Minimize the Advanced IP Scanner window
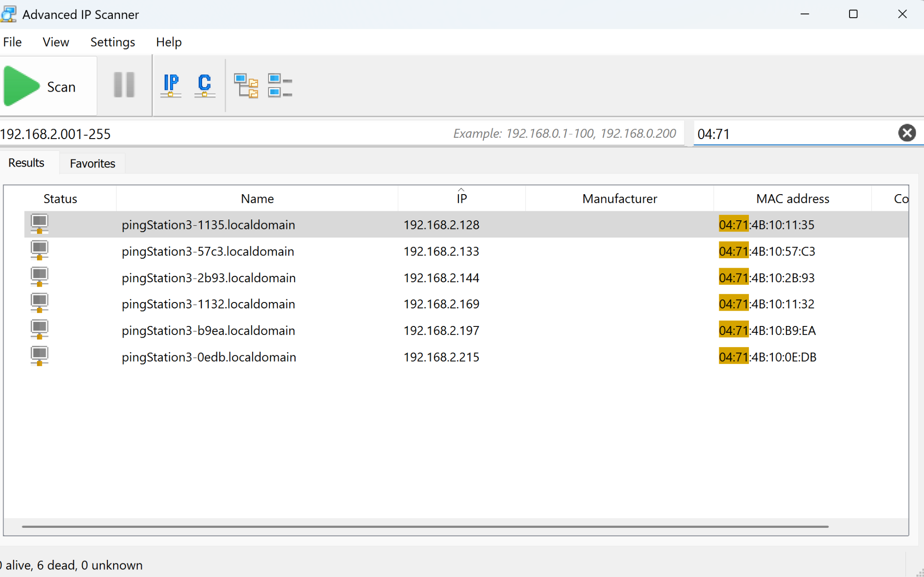 pos(805,14)
